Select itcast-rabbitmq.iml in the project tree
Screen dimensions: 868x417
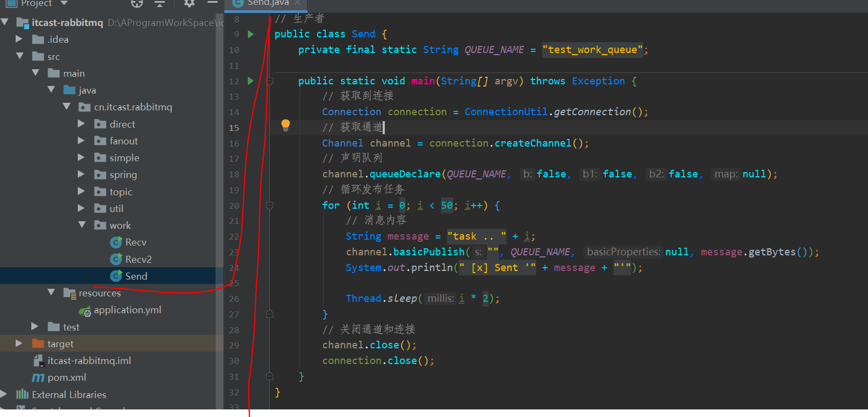click(x=89, y=361)
